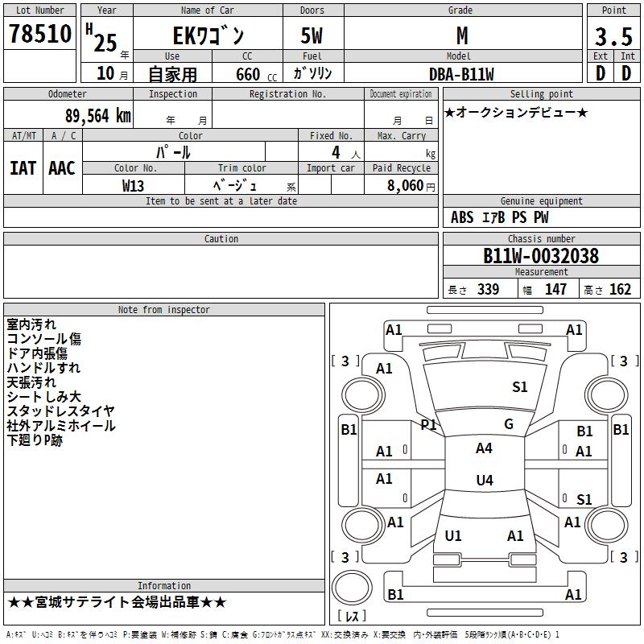Click the P1 paint mark on diagram

[x=429, y=425]
